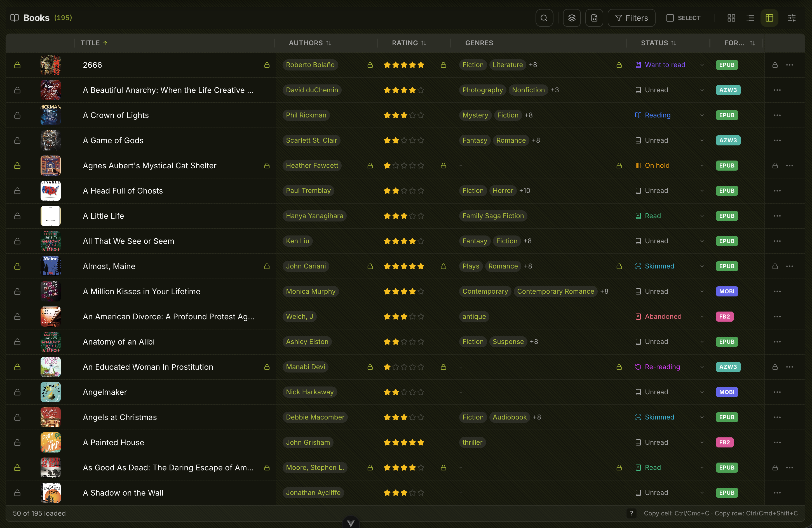The image size is (812, 528).
Task: Select the table view icon
Action: click(x=769, y=18)
